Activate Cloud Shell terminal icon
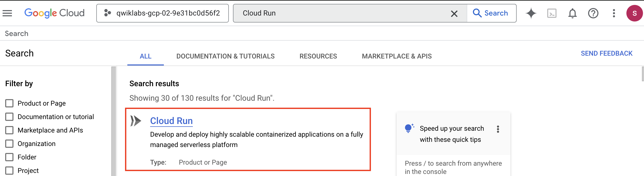 pyautogui.click(x=552, y=13)
